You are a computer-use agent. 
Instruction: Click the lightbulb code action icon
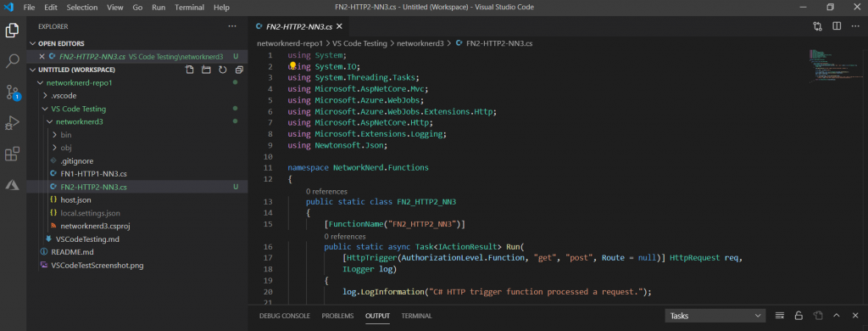(292, 66)
